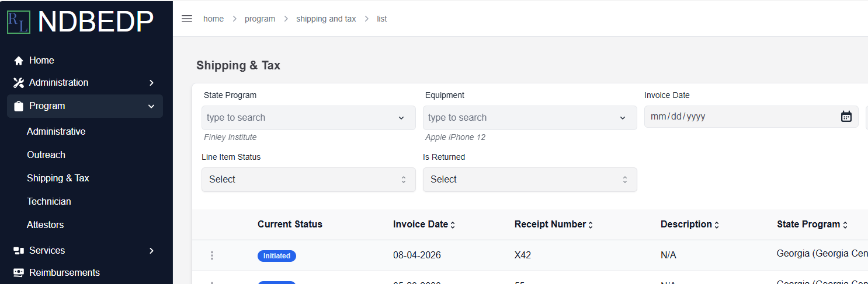The image size is (868, 284).
Task: Sort by State Program arrows
Action: coord(845,225)
